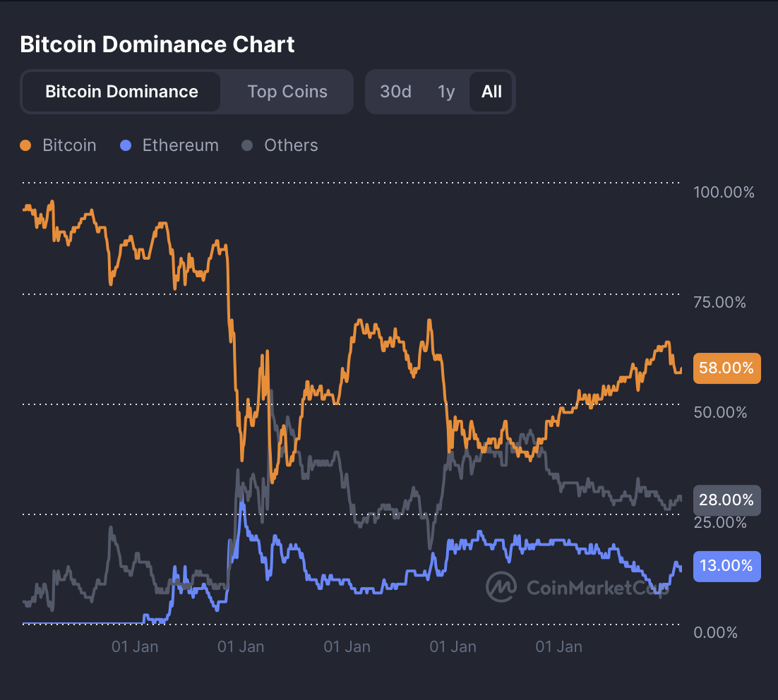Image resolution: width=778 pixels, height=700 pixels.
Task: Click the gray 28.00% value badge
Action: [x=726, y=500]
